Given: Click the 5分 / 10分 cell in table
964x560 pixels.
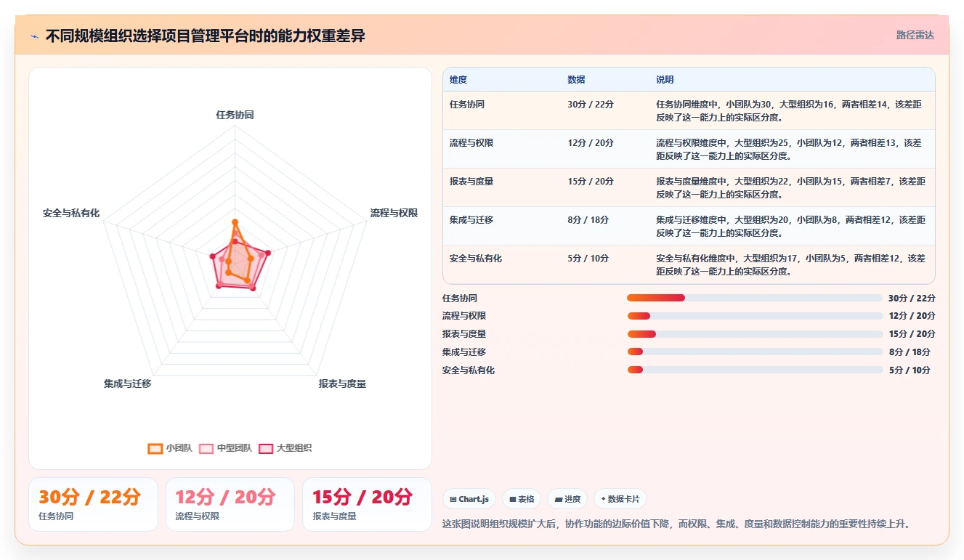Looking at the screenshot, I should pyautogui.click(x=588, y=259).
